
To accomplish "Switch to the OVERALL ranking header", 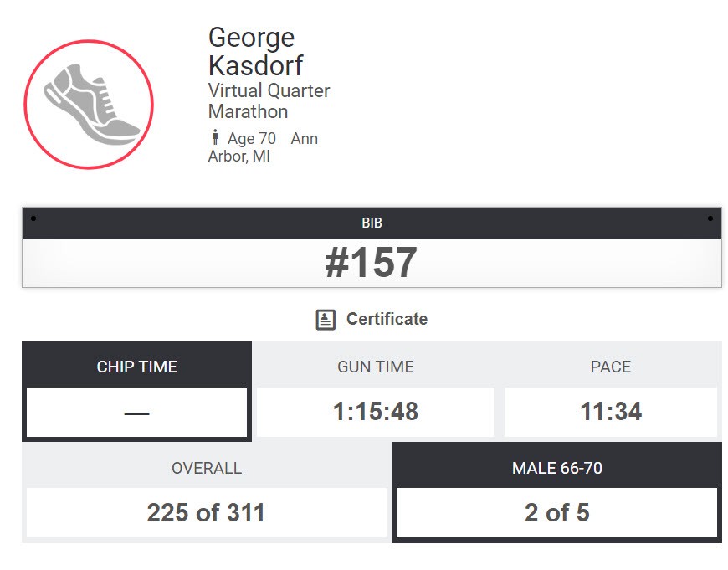I will pyautogui.click(x=207, y=468).
